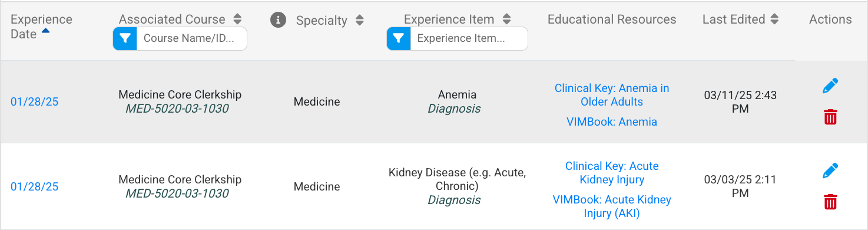Focus the Experience Item filter field

point(469,39)
